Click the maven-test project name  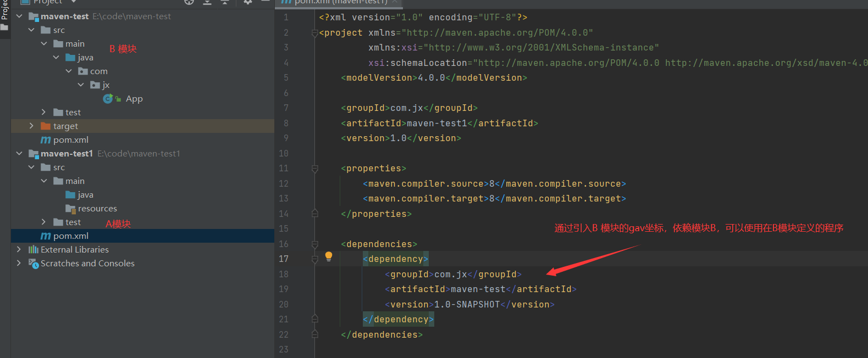pyautogui.click(x=64, y=16)
